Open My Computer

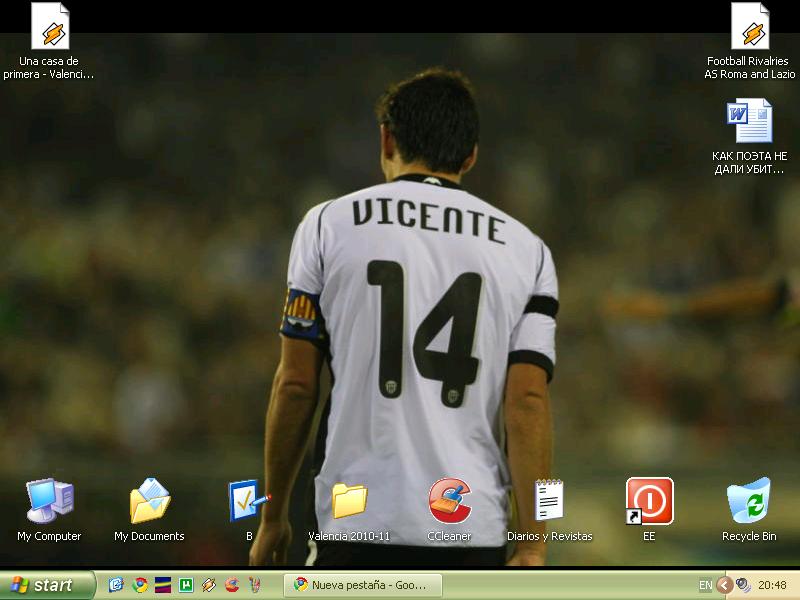tap(49, 501)
